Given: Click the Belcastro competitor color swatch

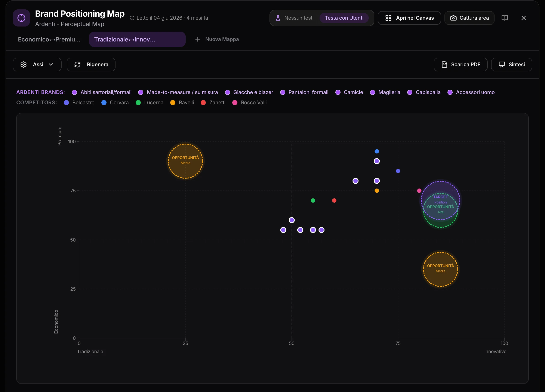Looking at the screenshot, I should [66, 103].
